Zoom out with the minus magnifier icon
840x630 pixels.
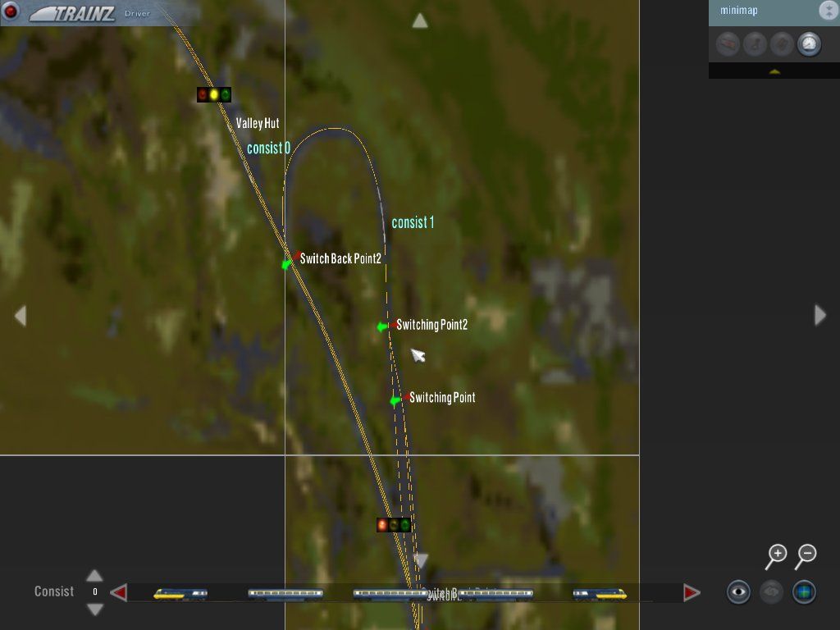806,554
